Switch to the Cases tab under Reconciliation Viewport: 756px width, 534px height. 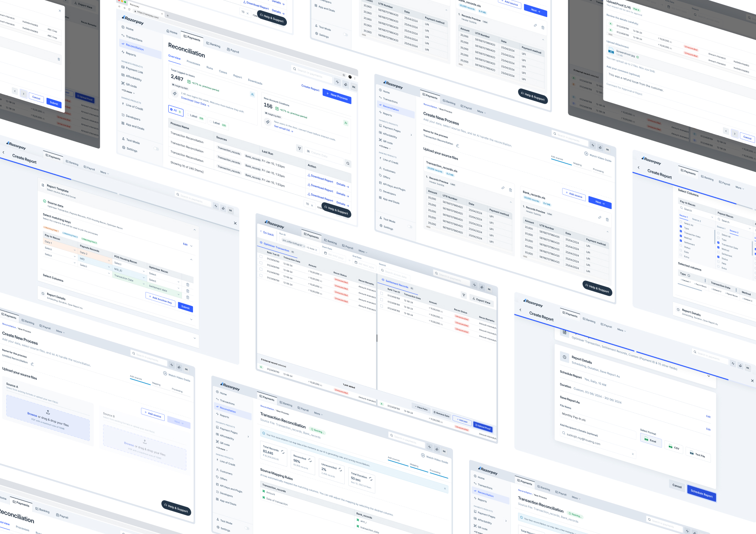tap(223, 72)
